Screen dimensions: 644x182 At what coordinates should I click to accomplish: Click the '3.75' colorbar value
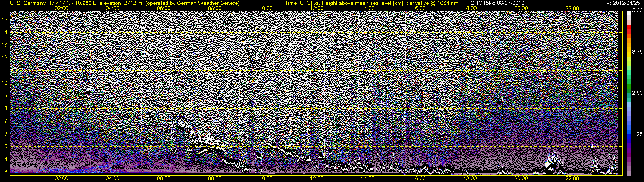click(x=637, y=52)
